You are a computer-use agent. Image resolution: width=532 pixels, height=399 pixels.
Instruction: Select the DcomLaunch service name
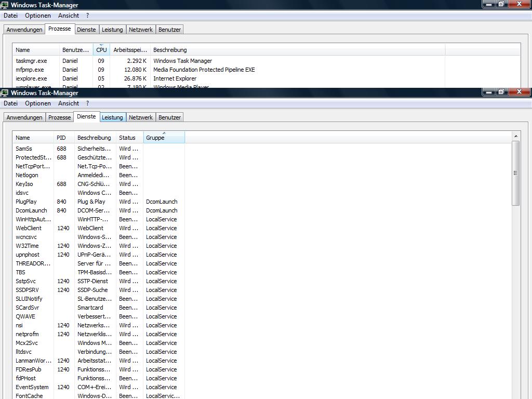31,210
